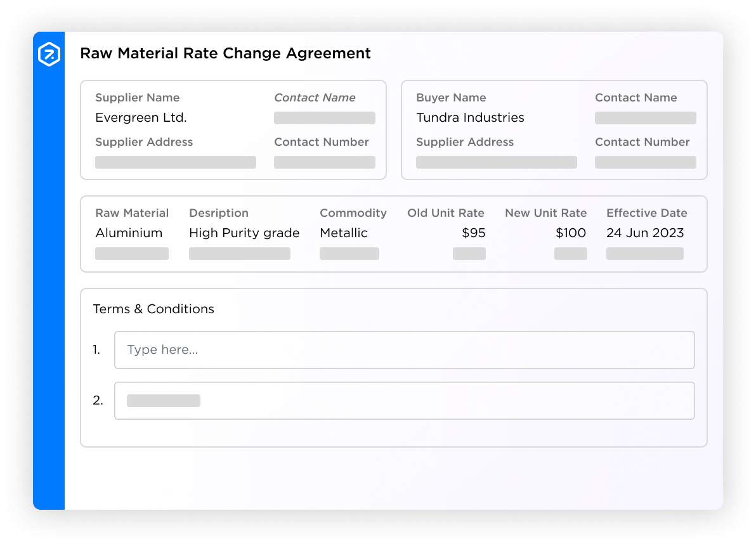Click the supplier contact name placeholder field
756x544 pixels.
325,118
